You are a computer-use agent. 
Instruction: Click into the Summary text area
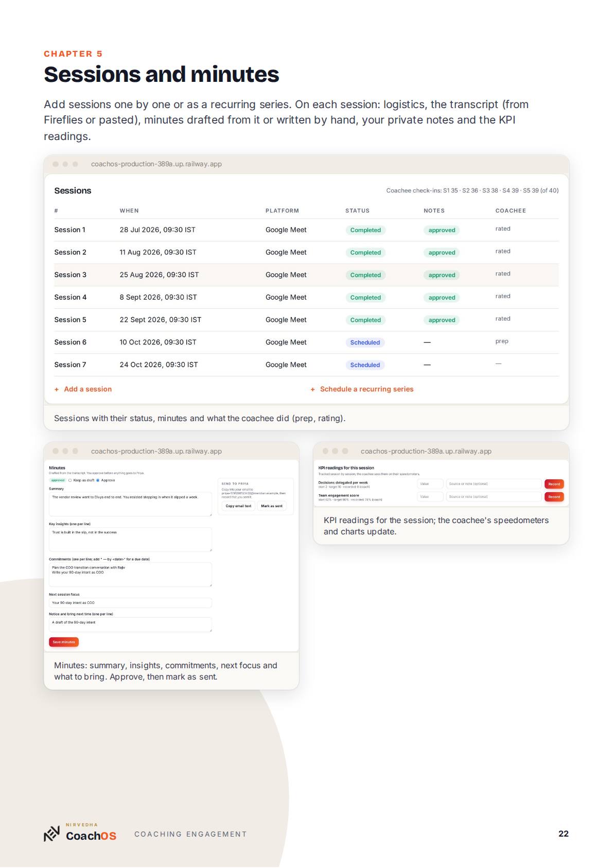[130, 505]
